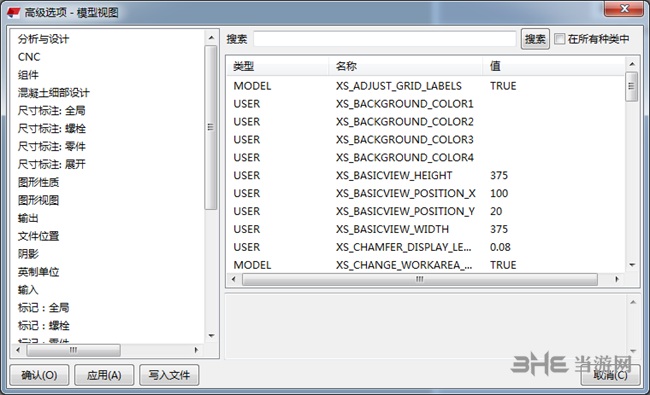Select the 分析与设计 category
The width and height of the screenshot is (650, 395).
43,39
